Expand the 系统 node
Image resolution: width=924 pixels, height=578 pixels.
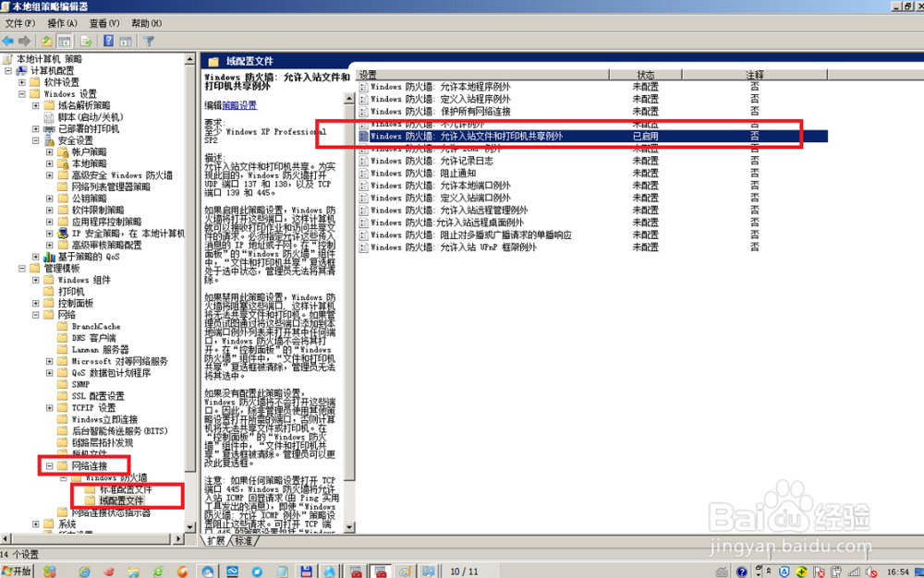(x=36, y=524)
